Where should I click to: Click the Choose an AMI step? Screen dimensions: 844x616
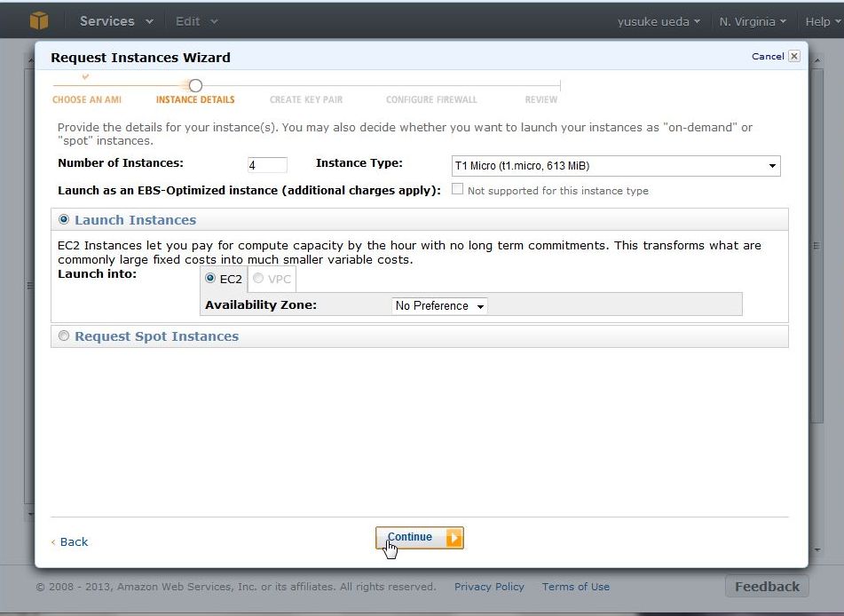tap(87, 99)
